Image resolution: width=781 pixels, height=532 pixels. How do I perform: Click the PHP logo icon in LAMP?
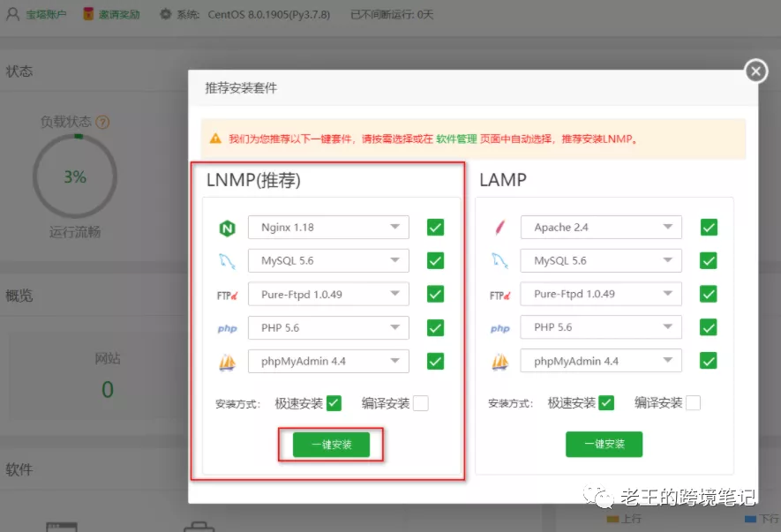tap(499, 328)
